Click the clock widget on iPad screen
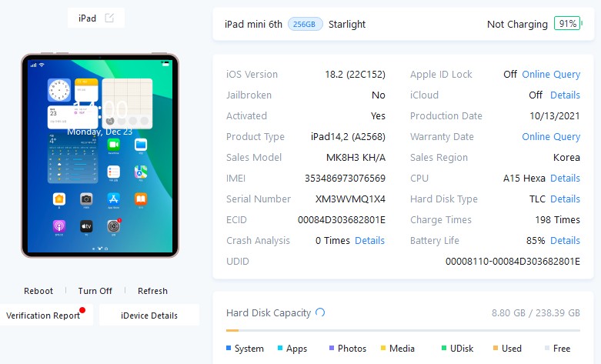This screenshot has width=601, height=364. pyautogui.click(x=59, y=91)
